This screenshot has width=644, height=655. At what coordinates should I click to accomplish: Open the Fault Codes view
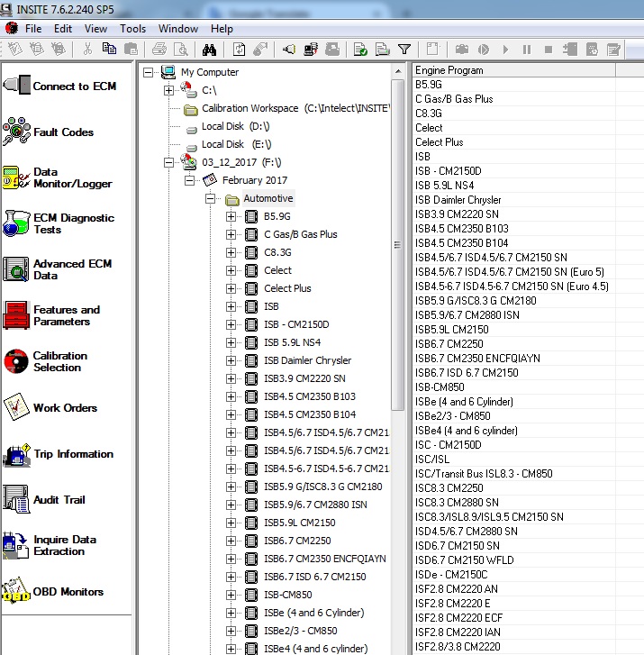pyautogui.click(x=48, y=132)
